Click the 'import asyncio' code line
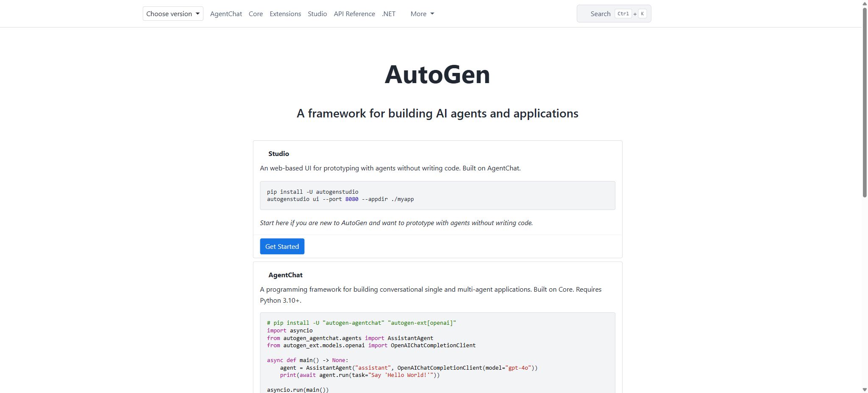The image size is (868, 393). 290,330
